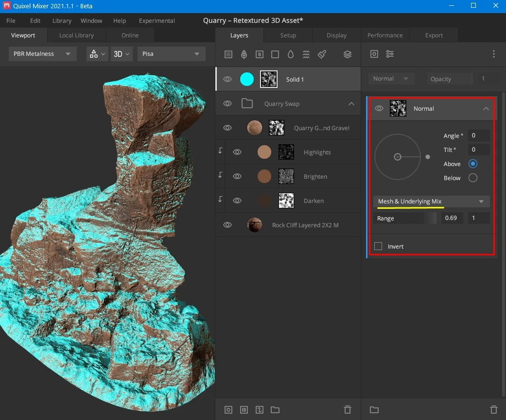506x420 pixels.
Task: Click the Quarry Swap folder icon
Action: pos(247,103)
